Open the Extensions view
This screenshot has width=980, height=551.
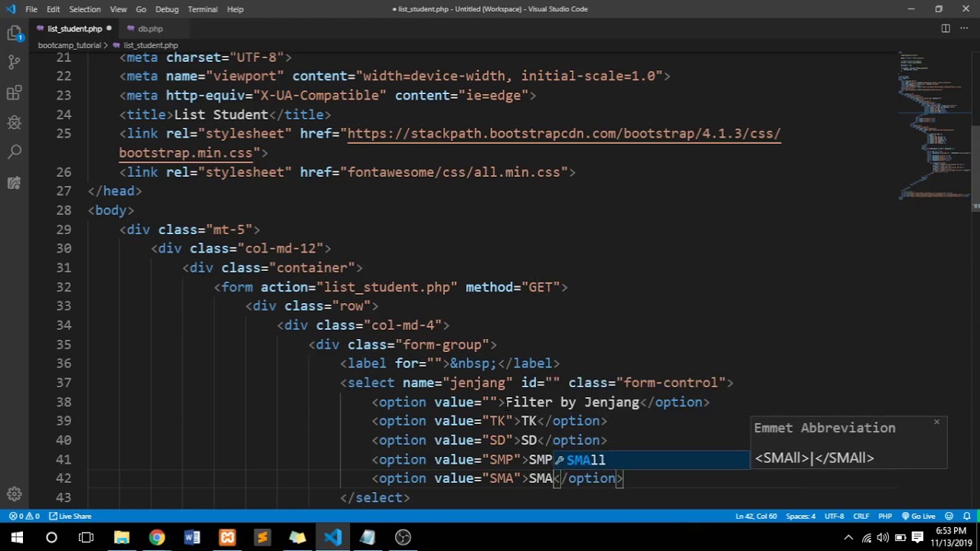(x=14, y=93)
